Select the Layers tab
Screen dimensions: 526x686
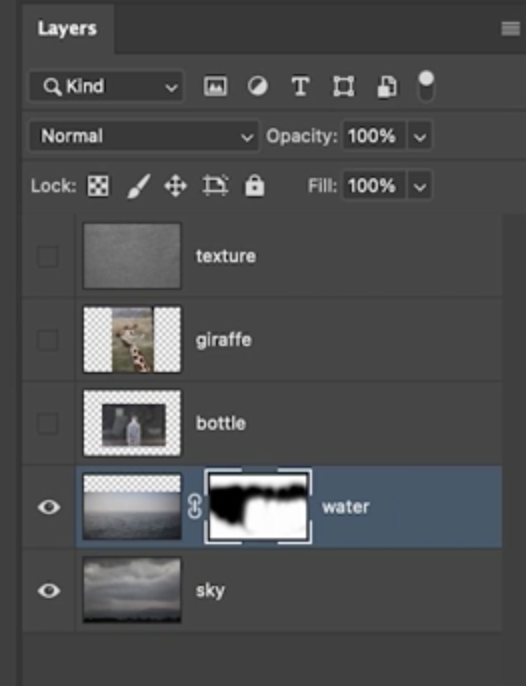(67, 29)
